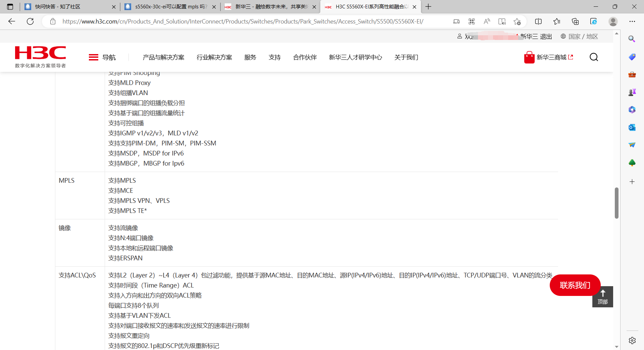Click the MPLS row label

pos(66,180)
